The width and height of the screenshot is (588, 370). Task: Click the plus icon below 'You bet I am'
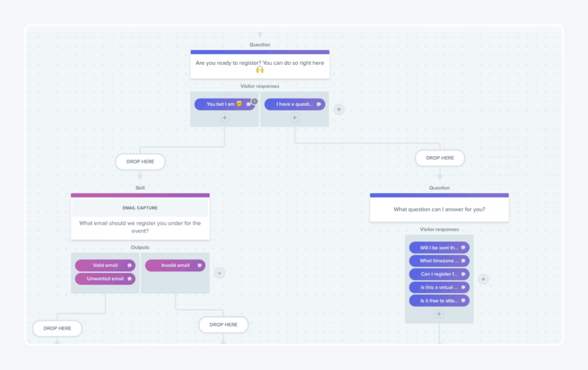point(224,117)
